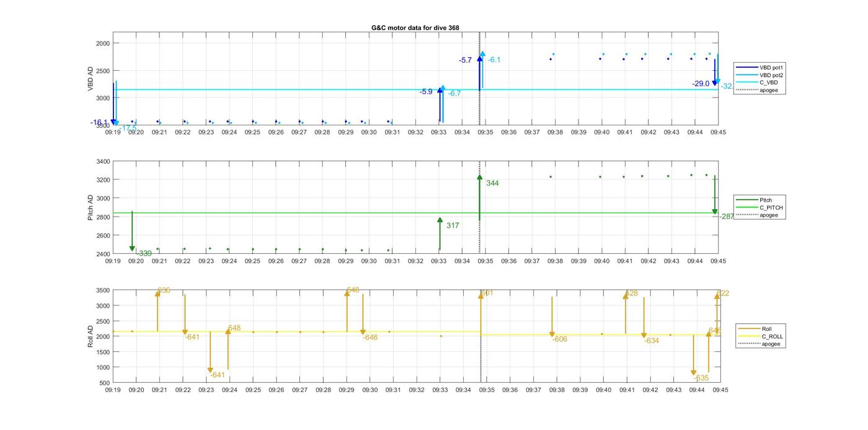Click the "-635" roll annotation

[x=701, y=378]
